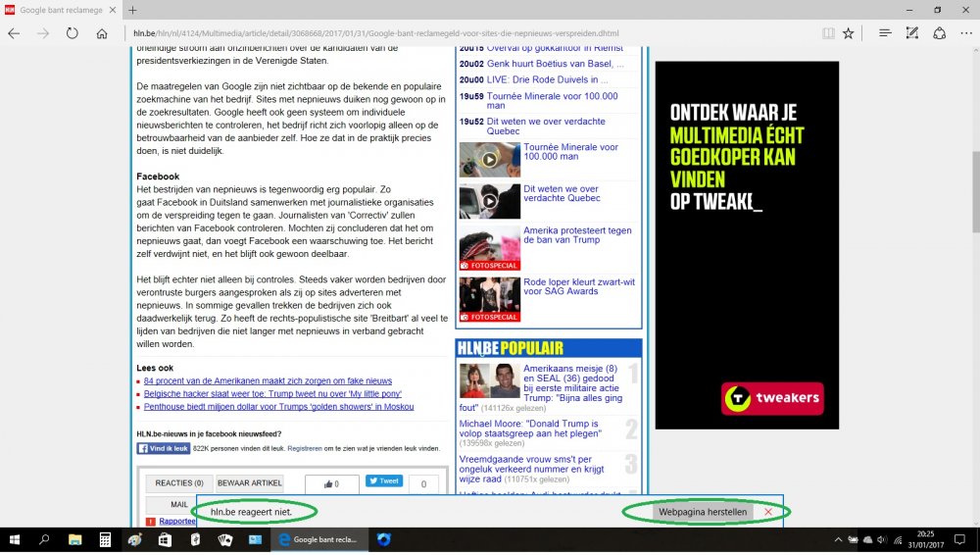This screenshot has height=555, width=980.
Task: Open network connections in tray
Action: (898, 540)
